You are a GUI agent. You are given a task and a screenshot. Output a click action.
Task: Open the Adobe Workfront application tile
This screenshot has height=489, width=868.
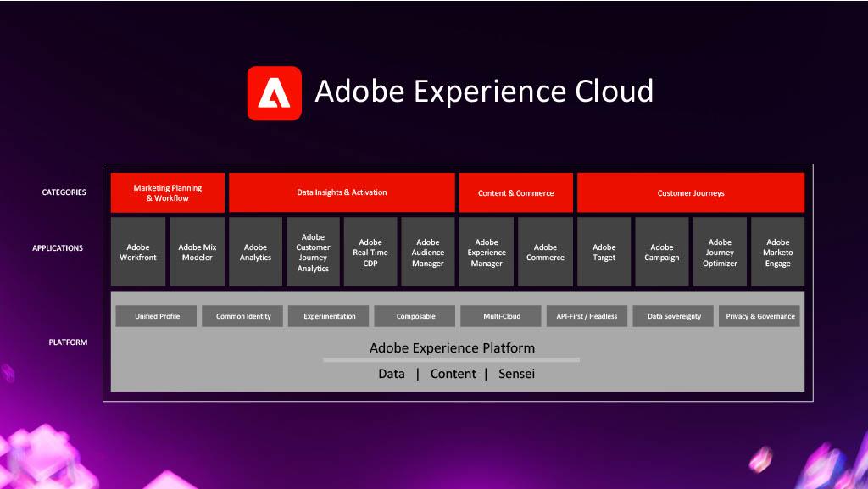point(138,252)
